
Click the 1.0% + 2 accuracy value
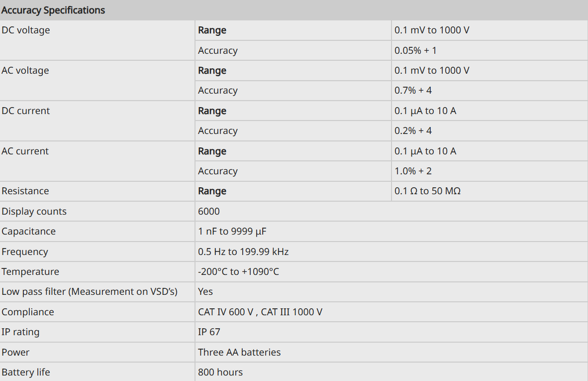(413, 171)
